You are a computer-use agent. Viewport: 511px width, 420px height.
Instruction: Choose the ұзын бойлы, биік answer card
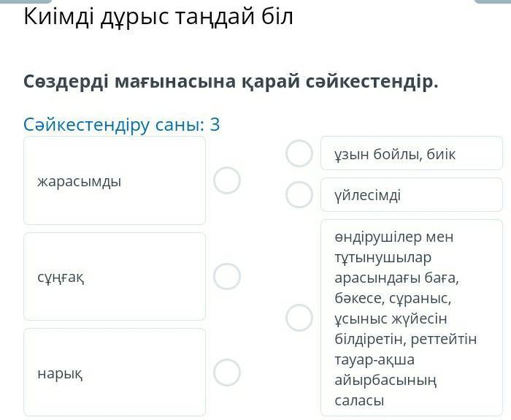(x=411, y=153)
